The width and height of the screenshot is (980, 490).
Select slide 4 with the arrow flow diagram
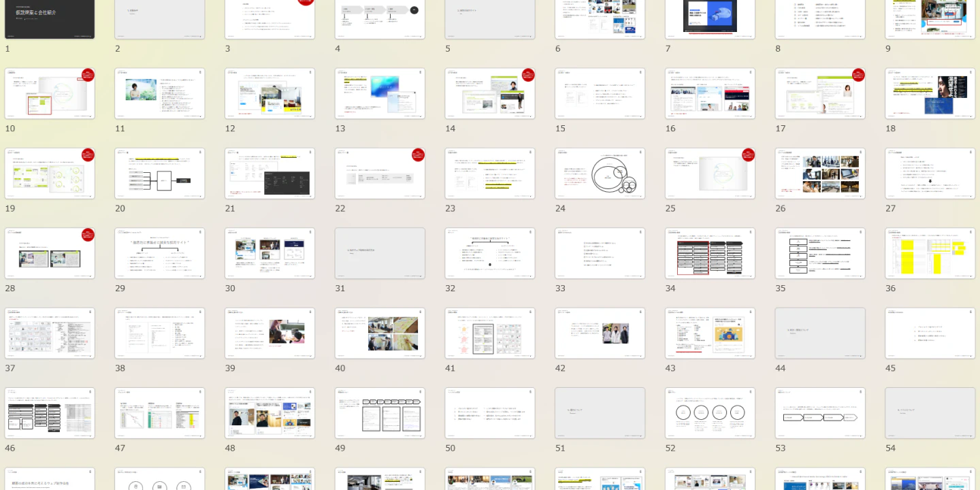380,19
